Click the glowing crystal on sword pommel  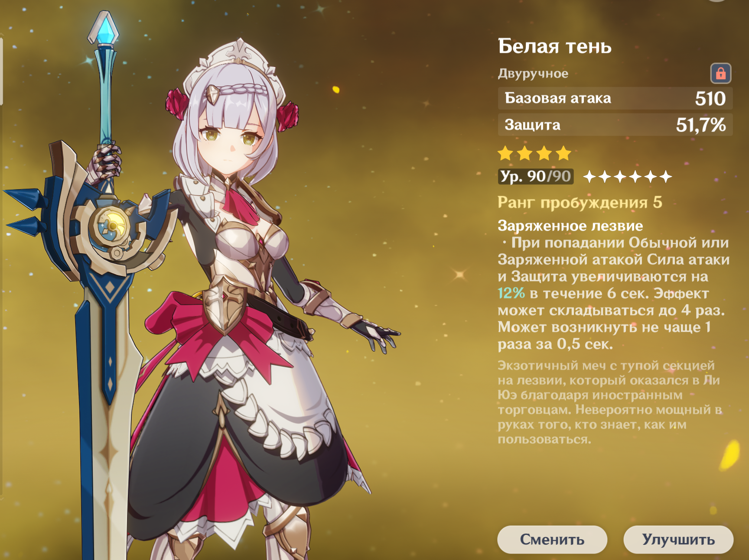pos(104,29)
